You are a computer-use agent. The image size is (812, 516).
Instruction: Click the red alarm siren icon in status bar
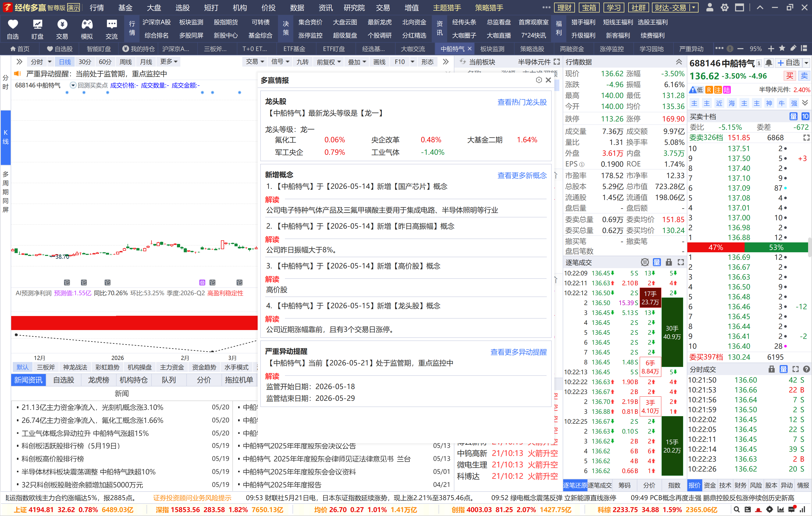tap(758, 509)
